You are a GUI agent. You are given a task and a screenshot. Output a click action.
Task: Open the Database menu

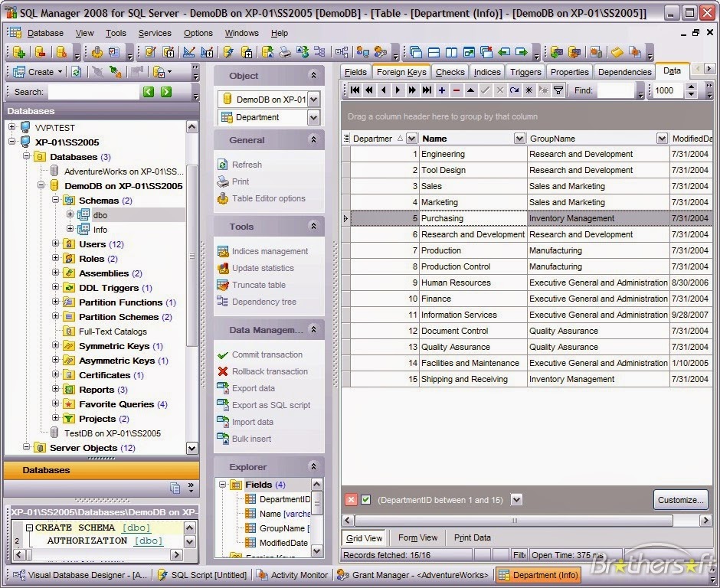coord(45,33)
